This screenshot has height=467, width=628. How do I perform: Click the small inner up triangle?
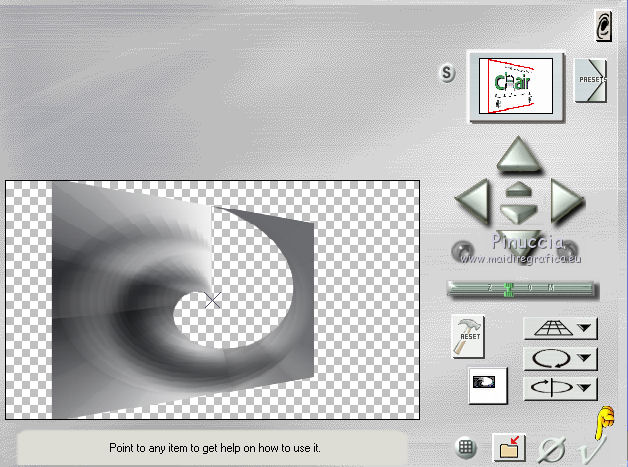tap(518, 189)
